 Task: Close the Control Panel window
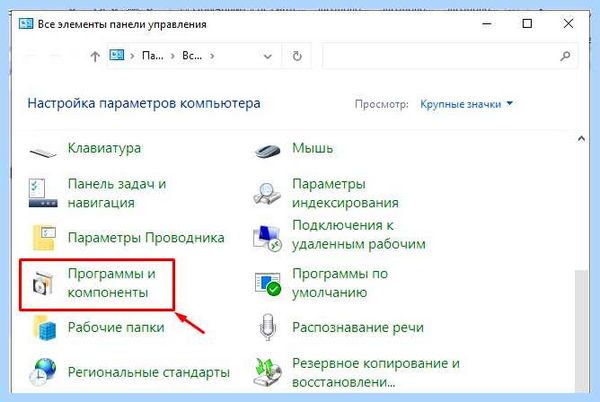pos(569,24)
